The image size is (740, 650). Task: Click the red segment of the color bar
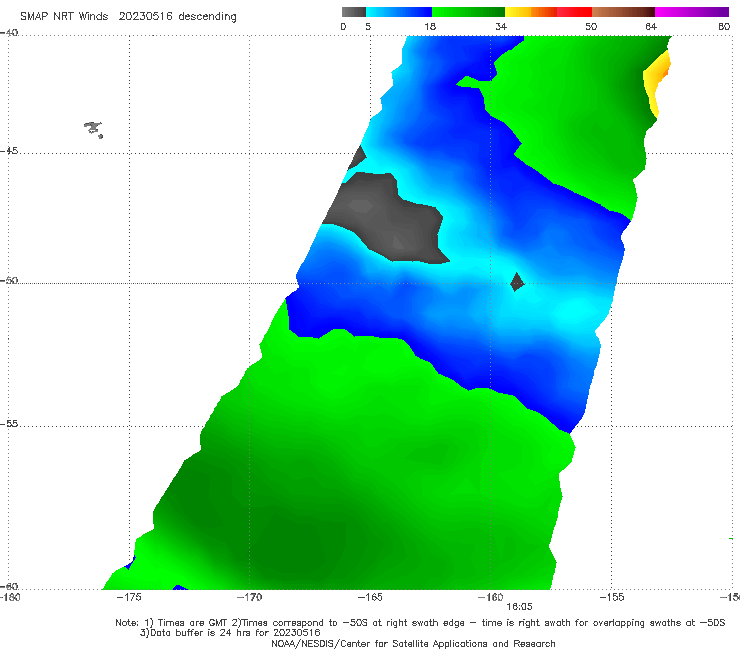574,12
